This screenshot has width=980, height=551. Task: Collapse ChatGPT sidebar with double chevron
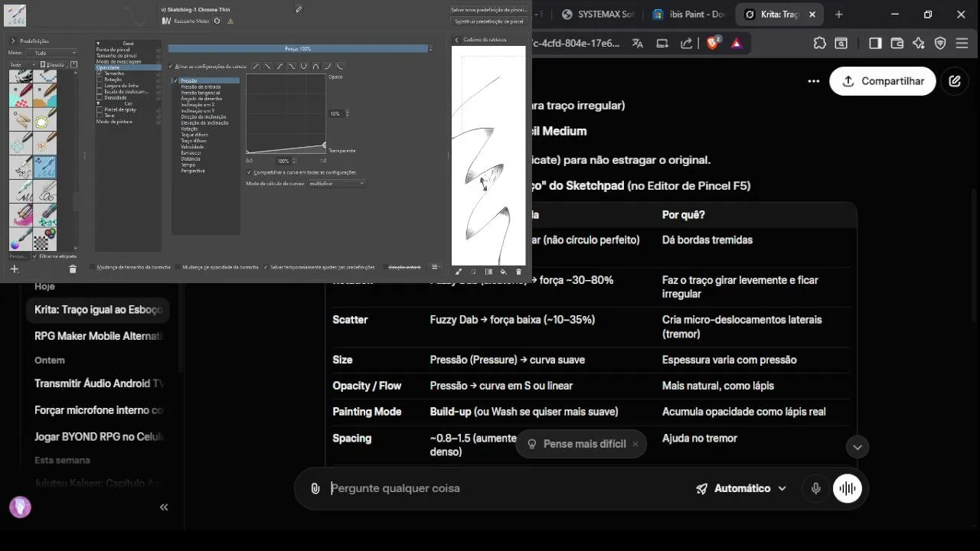pos(163,507)
